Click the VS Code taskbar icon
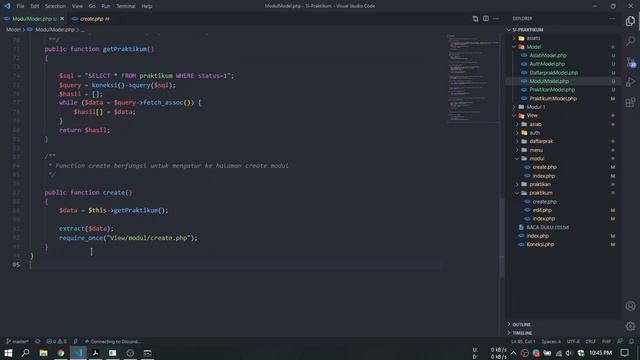Image resolution: width=640 pixels, height=360 pixels. point(78,353)
